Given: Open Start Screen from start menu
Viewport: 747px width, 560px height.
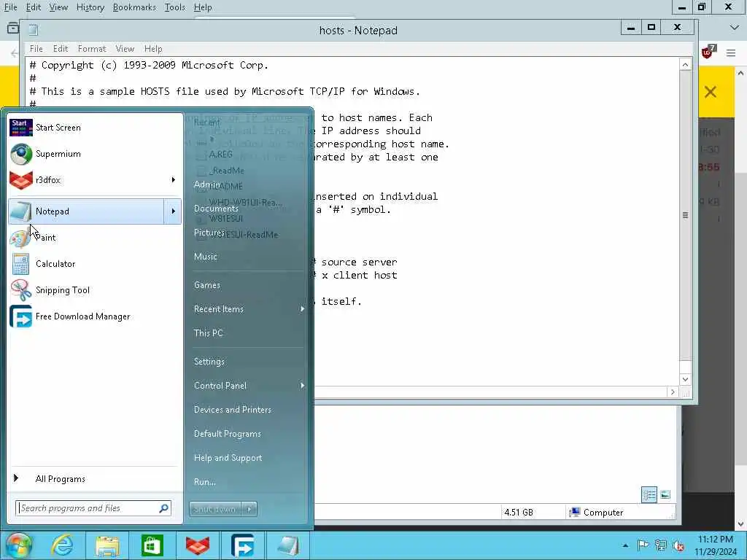Looking at the screenshot, I should point(95,128).
